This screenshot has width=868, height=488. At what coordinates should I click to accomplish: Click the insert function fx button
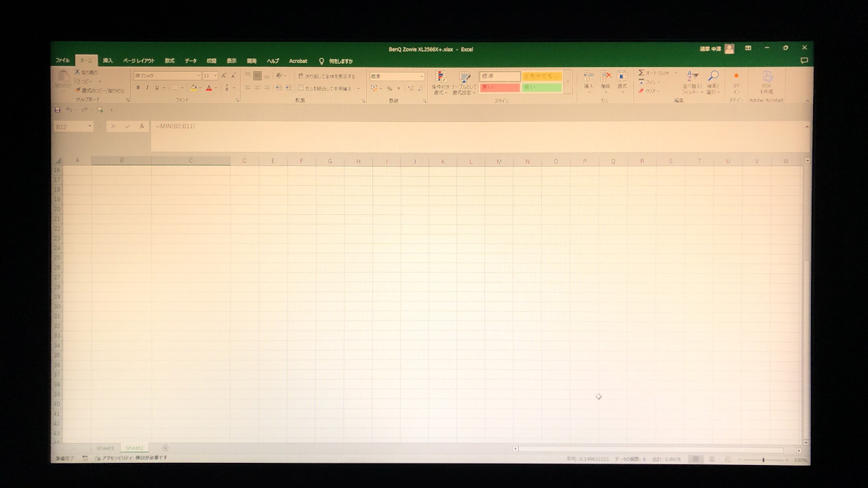pyautogui.click(x=142, y=127)
